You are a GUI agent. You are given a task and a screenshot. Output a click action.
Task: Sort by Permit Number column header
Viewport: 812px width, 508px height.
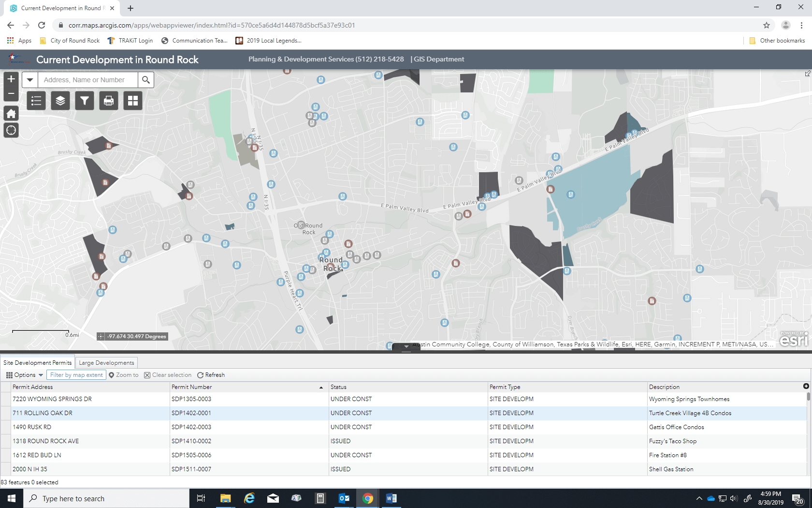[x=249, y=387]
